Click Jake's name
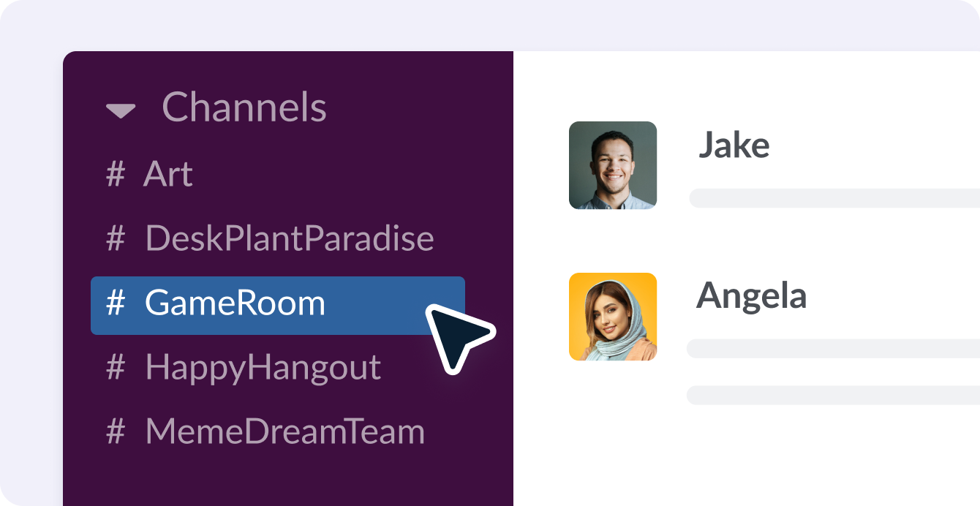The image size is (980, 506). [734, 144]
